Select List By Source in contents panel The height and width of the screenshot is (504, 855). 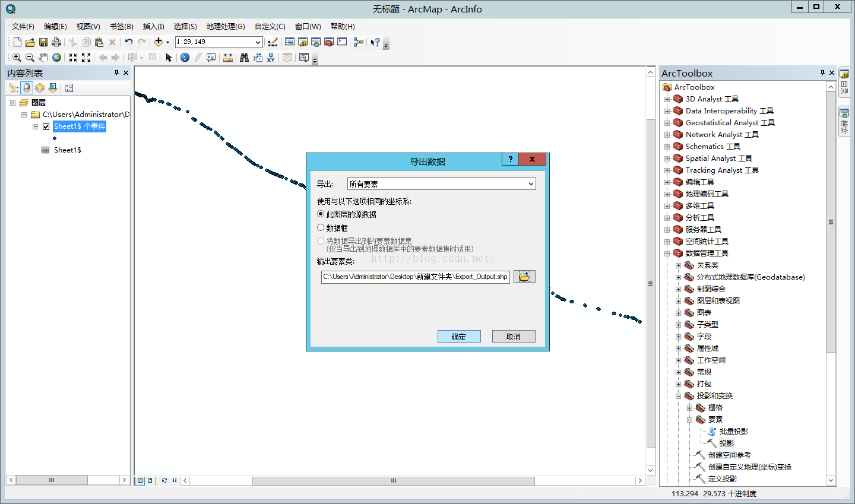pyautogui.click(x=27, y=88)
